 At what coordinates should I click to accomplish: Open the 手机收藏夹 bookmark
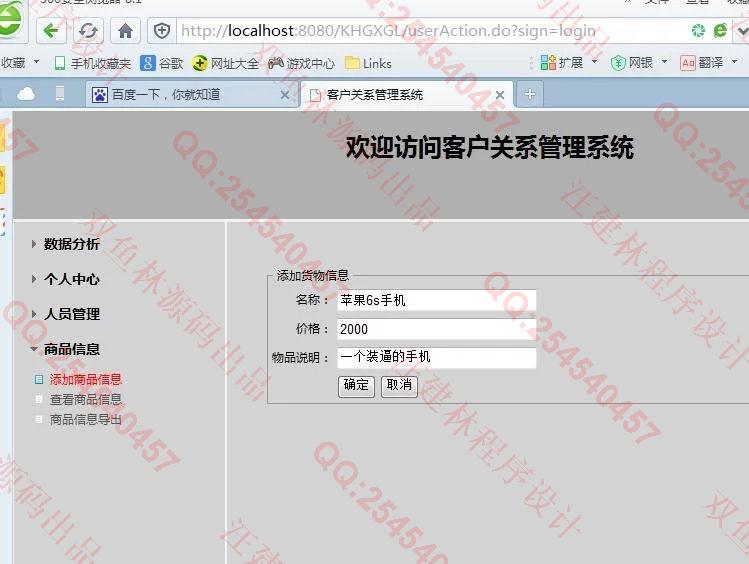[92, 63]
